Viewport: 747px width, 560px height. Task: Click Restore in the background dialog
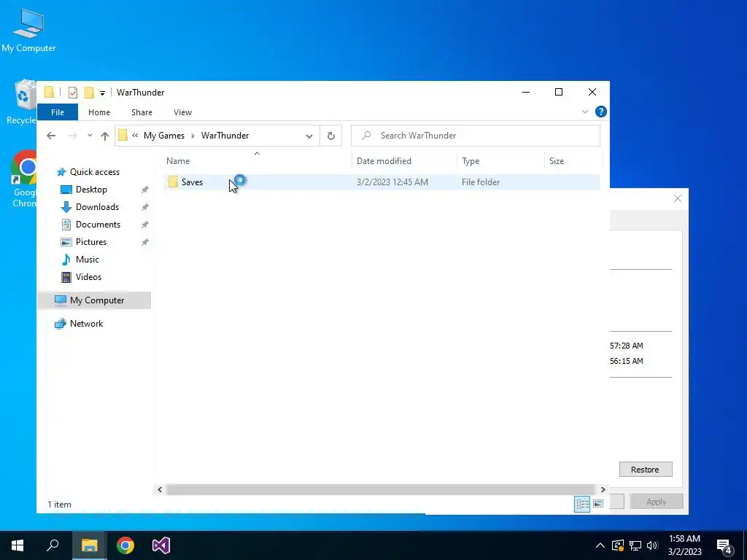[x=645, y=470]
